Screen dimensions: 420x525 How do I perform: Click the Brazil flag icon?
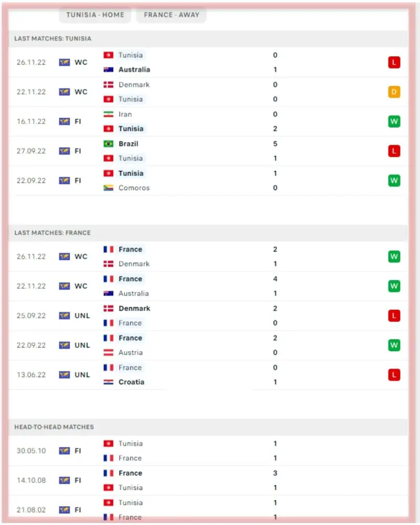tap(109, 144)
